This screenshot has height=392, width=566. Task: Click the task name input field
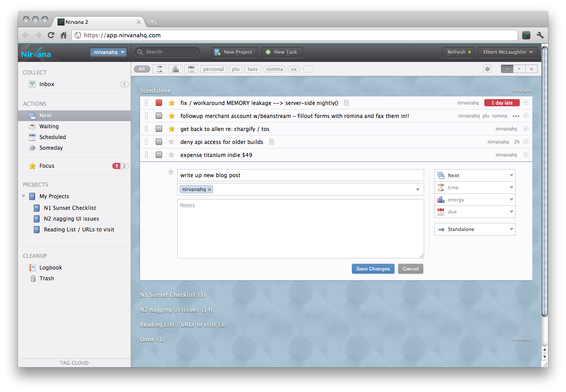[300, 175]
